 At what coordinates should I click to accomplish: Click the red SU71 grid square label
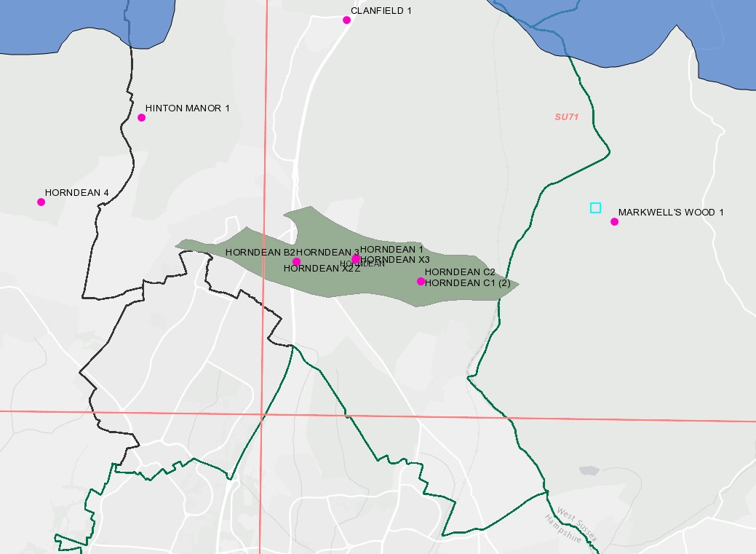[566, 116]
